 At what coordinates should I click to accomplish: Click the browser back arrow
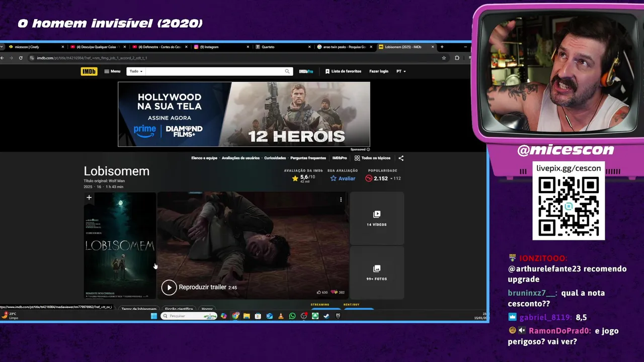click(x=3, y=58)
